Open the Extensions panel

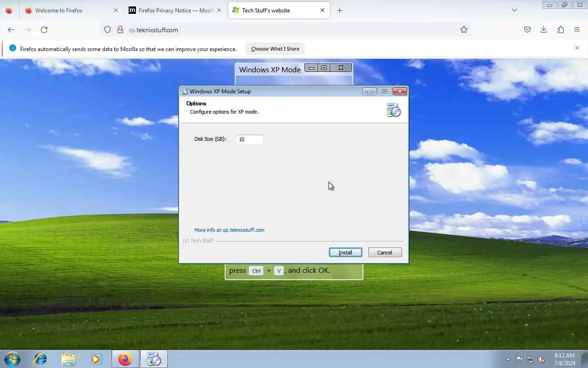(560, 29)
